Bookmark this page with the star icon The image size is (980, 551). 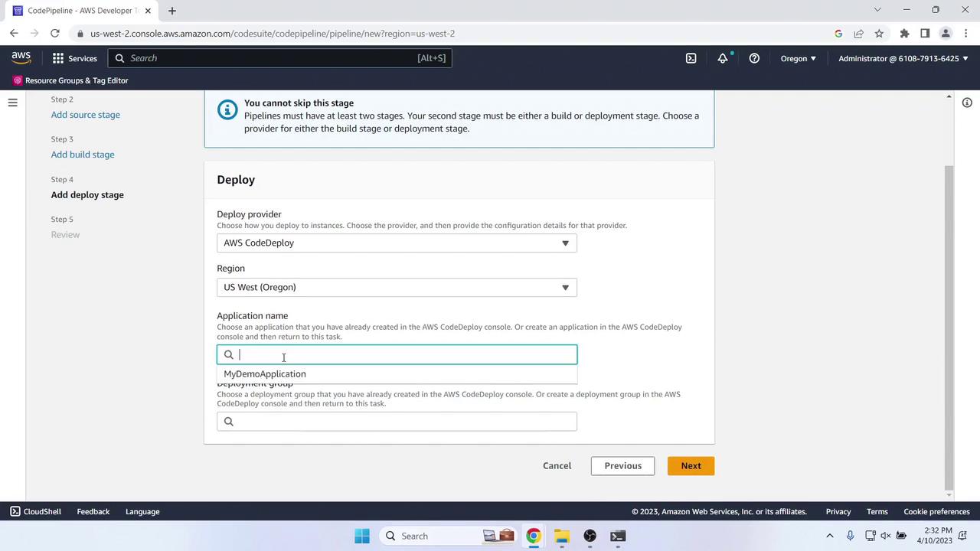point(879,34)
